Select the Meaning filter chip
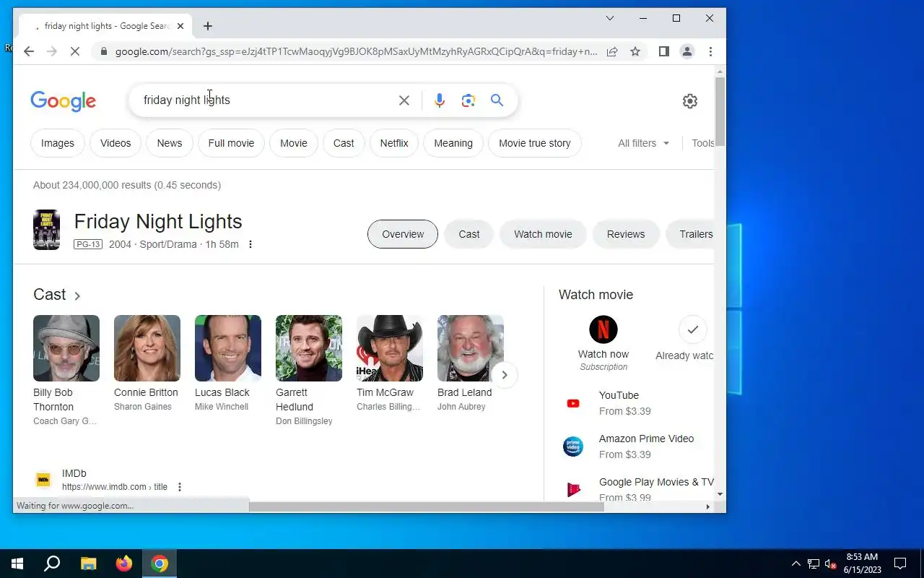 453,143
